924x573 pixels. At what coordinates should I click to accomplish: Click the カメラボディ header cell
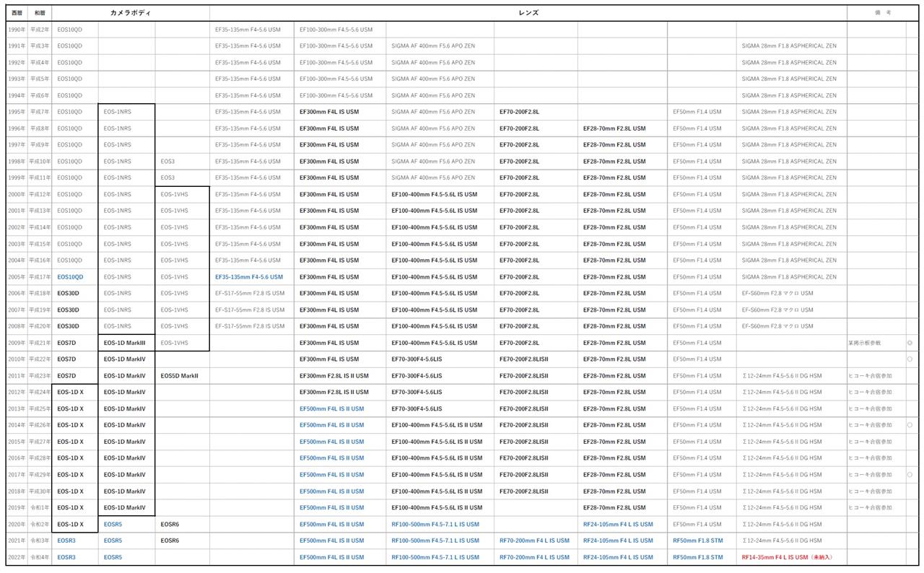click(131, 13)
